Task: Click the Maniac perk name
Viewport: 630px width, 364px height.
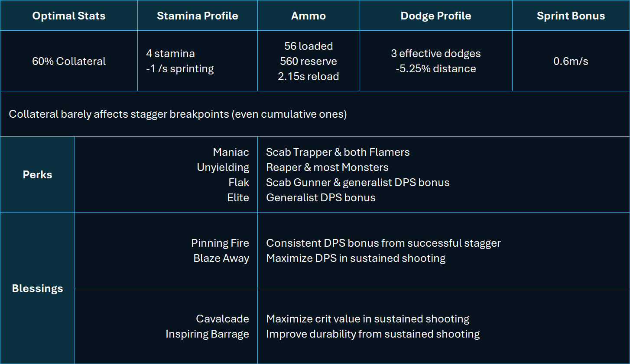Action: click(231, 152)
